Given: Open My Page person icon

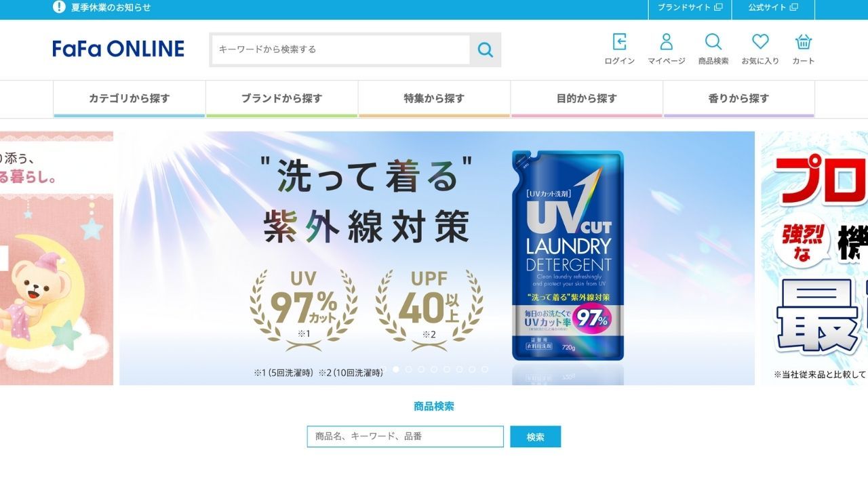Looking at the screenshot, I should point(667,42).
